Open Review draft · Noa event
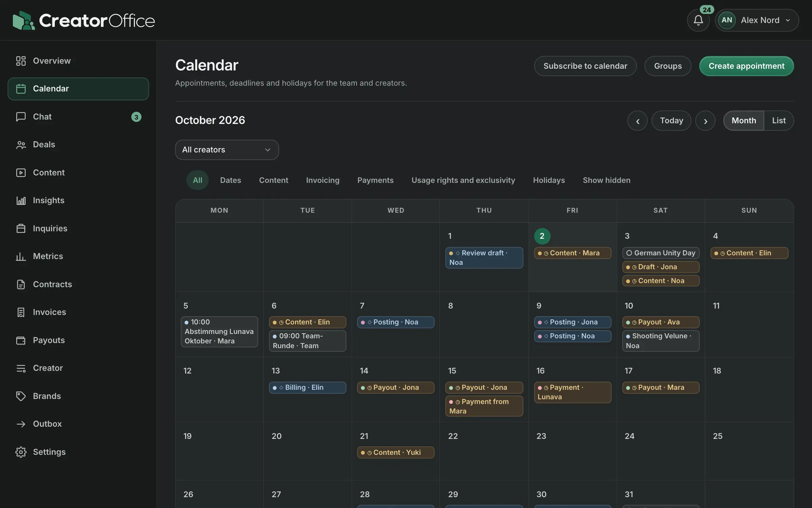812x508 pixels. tap(484, 258)
